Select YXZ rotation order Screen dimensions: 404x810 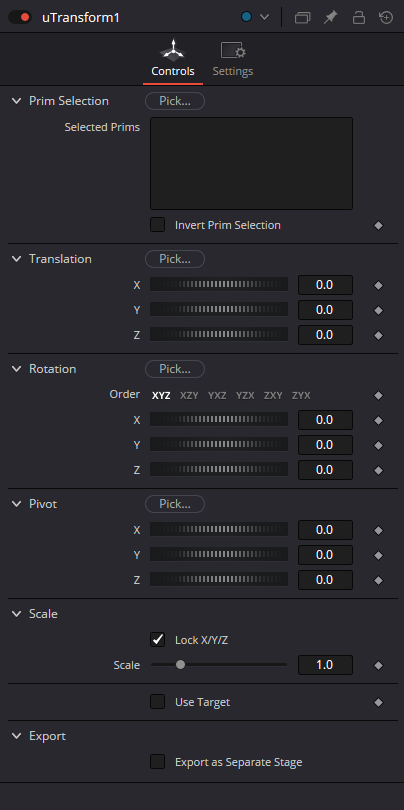pyautogui.click(x=217, y=396)
